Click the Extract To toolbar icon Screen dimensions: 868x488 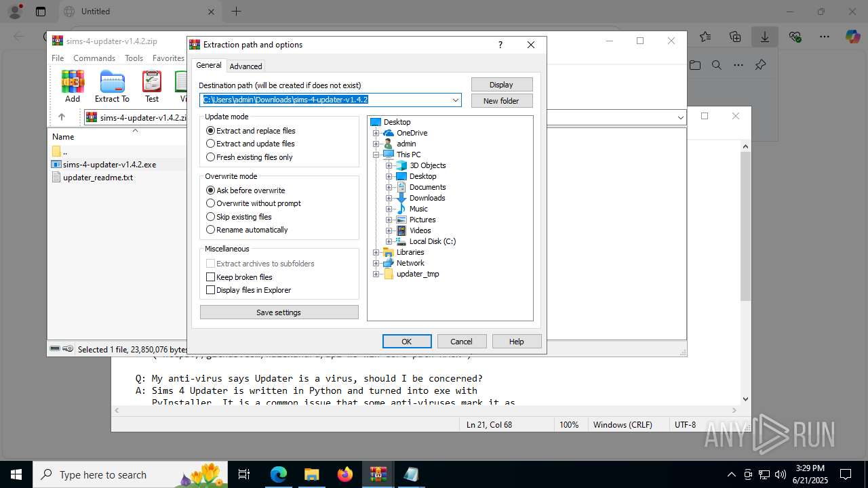click(x=112, y=87)
